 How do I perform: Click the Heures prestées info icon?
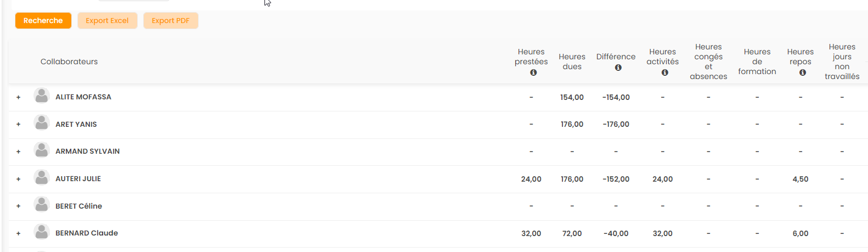pyautogui.click(x=533, y=72)
